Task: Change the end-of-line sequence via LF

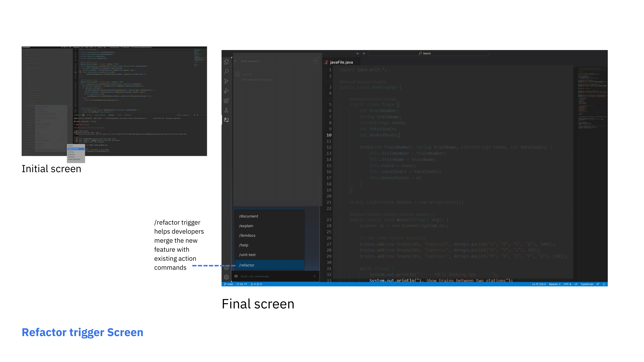Action: (576, 284)
